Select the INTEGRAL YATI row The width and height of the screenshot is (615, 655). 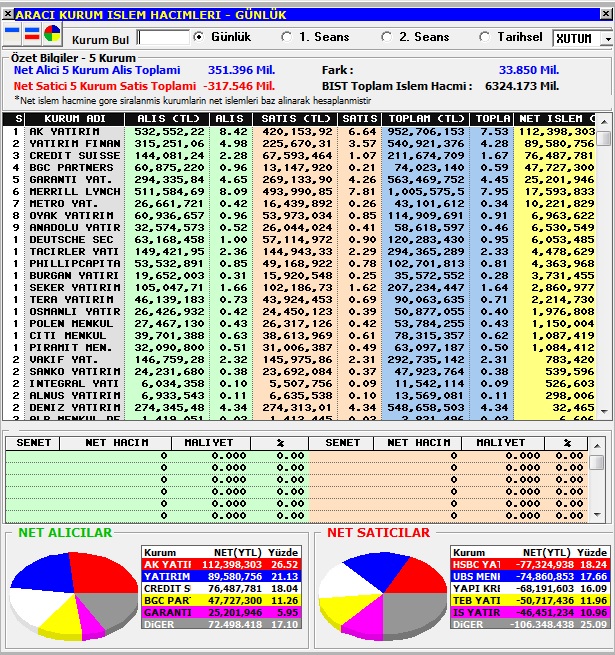[299, 384]
